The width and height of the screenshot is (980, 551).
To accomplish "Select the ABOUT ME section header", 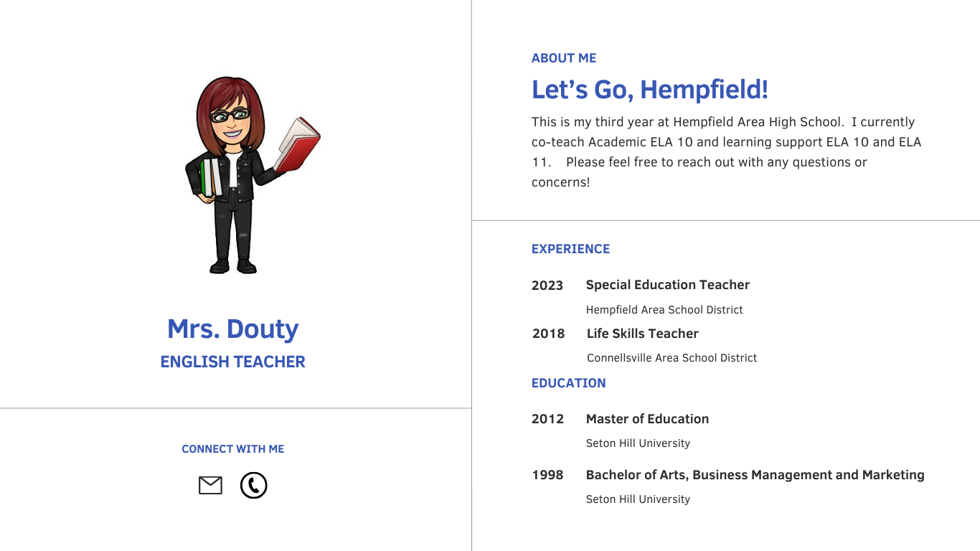I will pyautogui.click(x=564, y=58).
